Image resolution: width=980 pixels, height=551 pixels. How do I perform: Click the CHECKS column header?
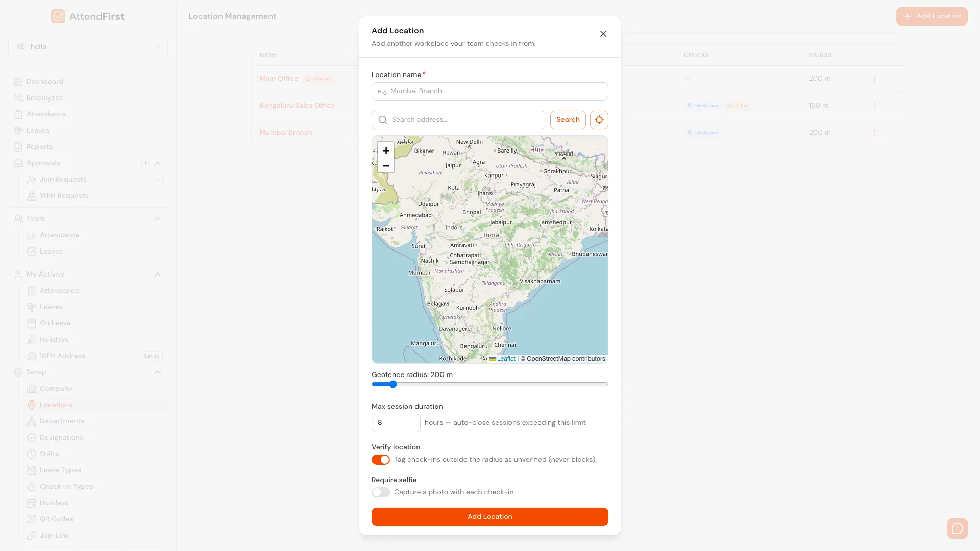tap(696, 55)
